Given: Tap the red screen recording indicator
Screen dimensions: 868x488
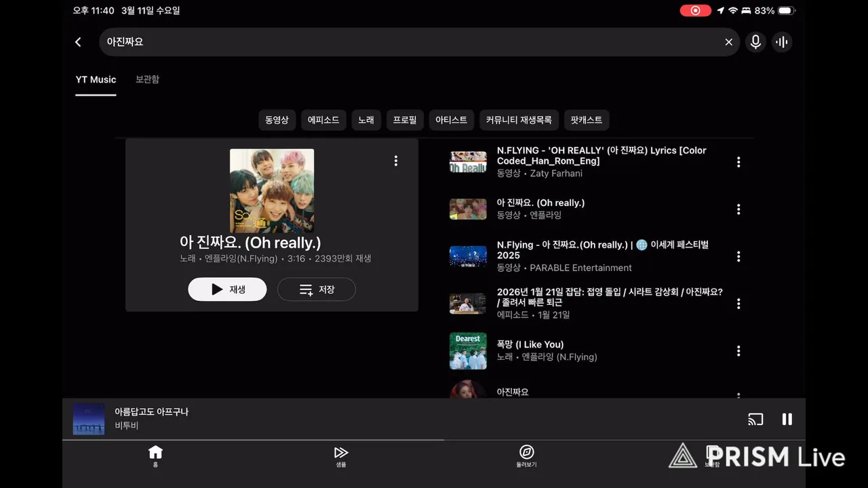Looking at the screenshot, I should click(x=696, y=10).
